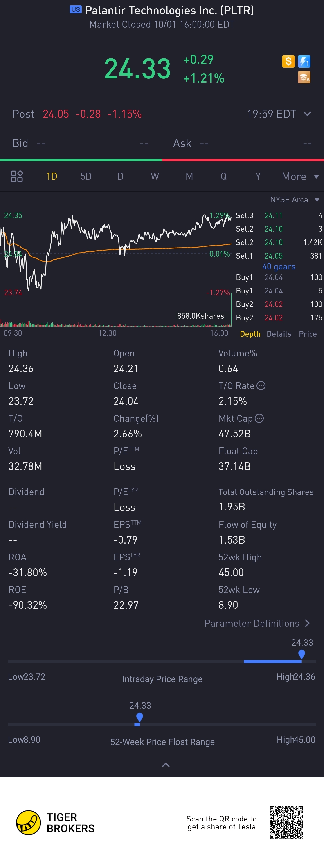This screenshot has width=324, height=868.
Task: Click the US market flag badge
Action: tap(76, 9)
